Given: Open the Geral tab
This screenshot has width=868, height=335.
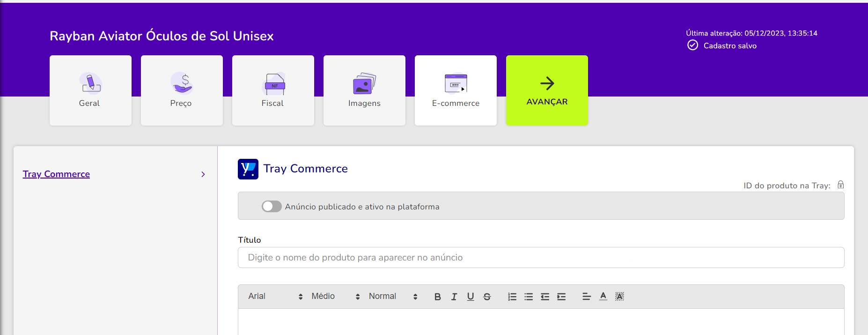Looking at the screenshot, I should pos(90,90).
